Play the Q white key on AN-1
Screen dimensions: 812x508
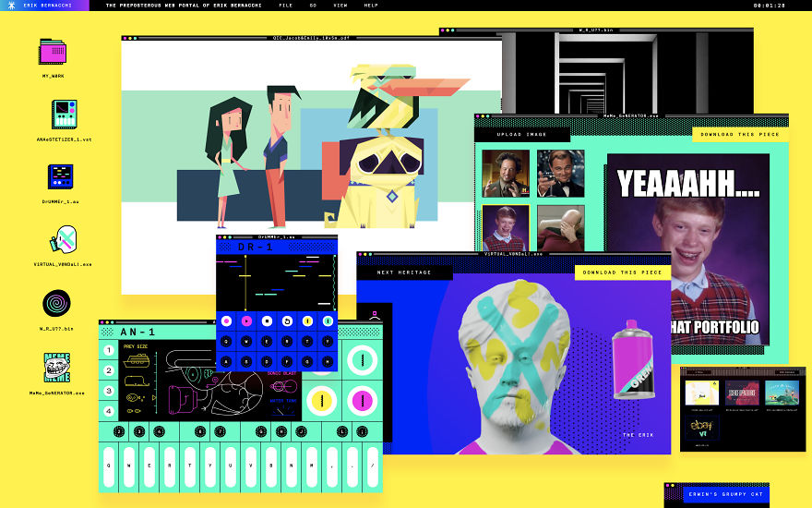pyautogui.click(x=109, y=466)
